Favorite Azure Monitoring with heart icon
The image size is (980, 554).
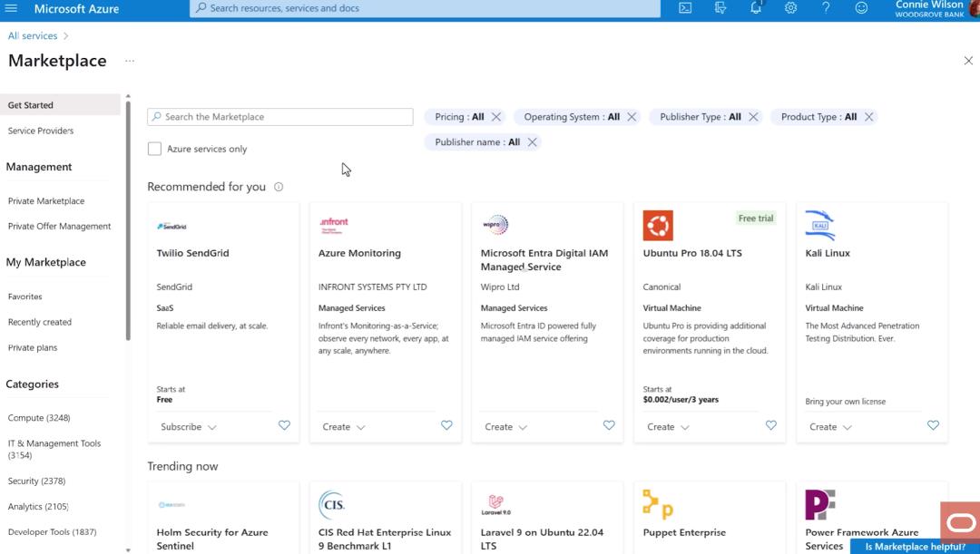pyautogui.click(x=446, y=425)
